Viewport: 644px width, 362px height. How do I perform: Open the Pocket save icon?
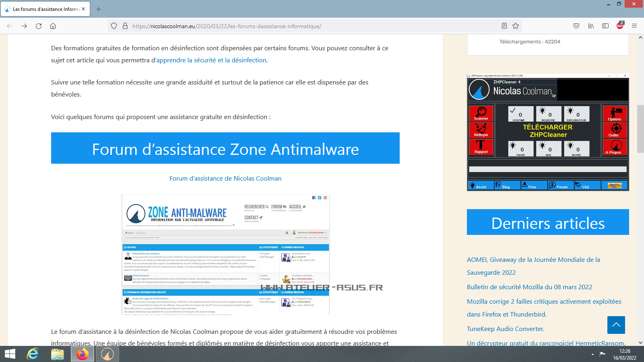576,26
